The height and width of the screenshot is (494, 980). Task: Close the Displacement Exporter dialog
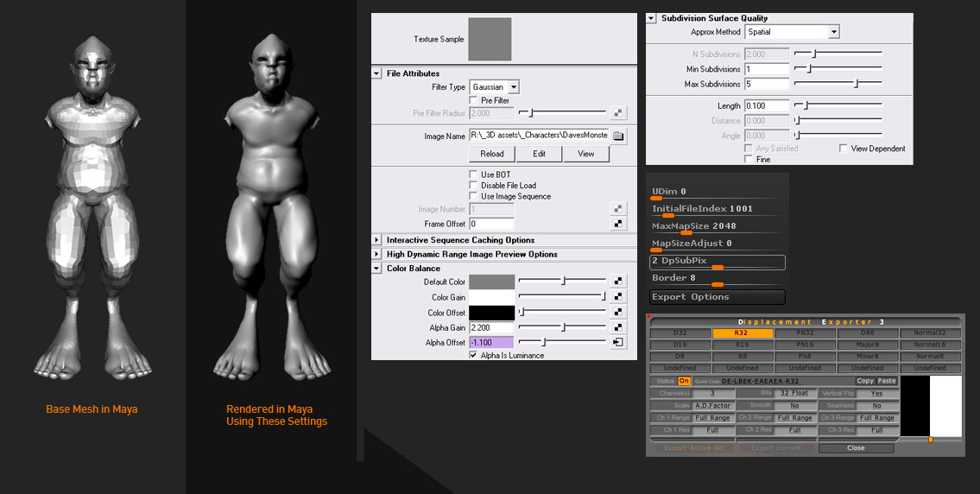click(x=856, y=447)
